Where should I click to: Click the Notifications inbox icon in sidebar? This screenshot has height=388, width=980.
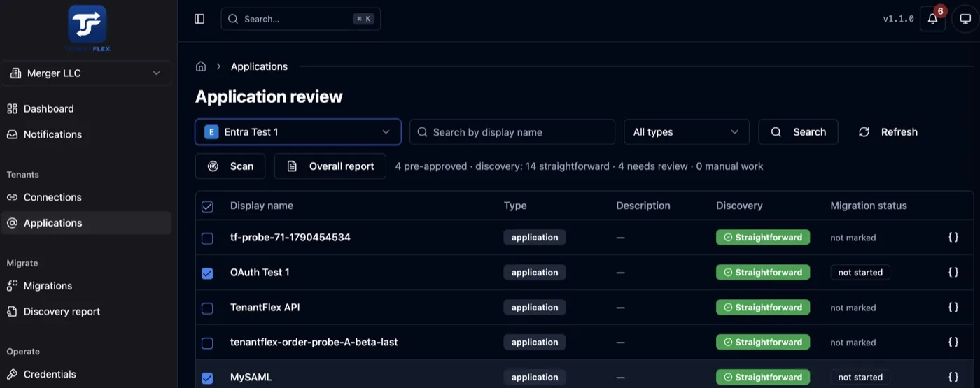point(12,134)
